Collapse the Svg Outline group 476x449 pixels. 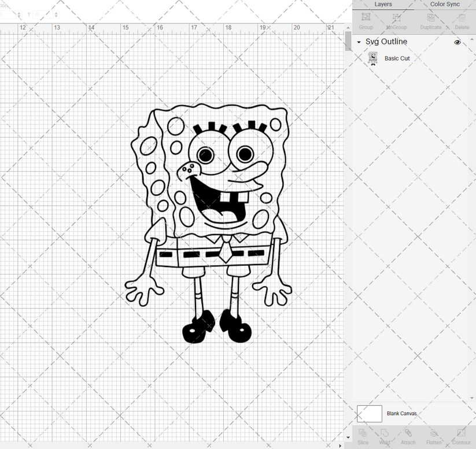click(x=359, y=42)
